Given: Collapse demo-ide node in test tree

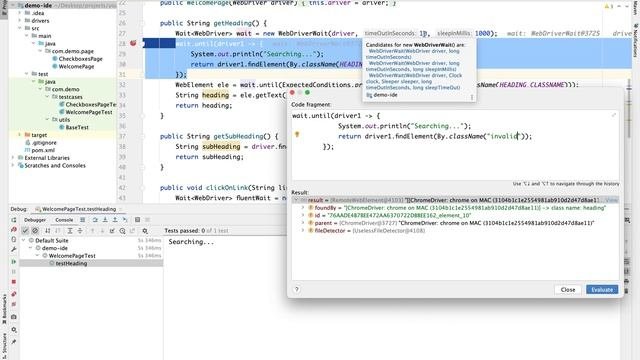Looking at the screenshot, I should click(30, 248).
